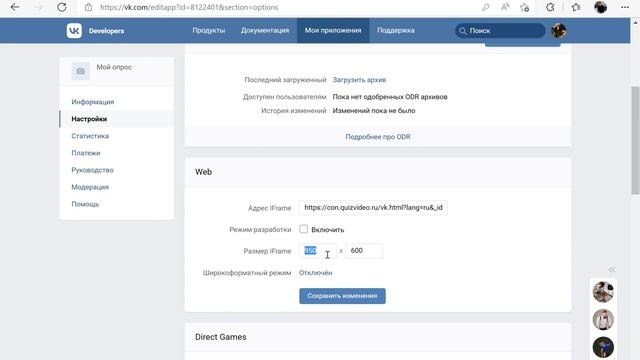
Task: Click the Отключён wide-format mode link
Action: 316,273
